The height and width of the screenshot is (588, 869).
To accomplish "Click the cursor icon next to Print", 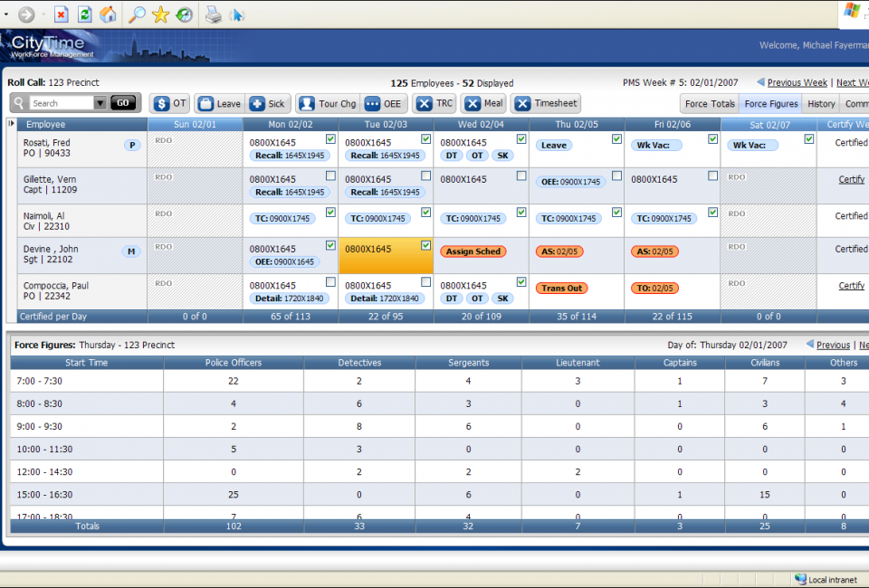I will (x=237, y=14).
